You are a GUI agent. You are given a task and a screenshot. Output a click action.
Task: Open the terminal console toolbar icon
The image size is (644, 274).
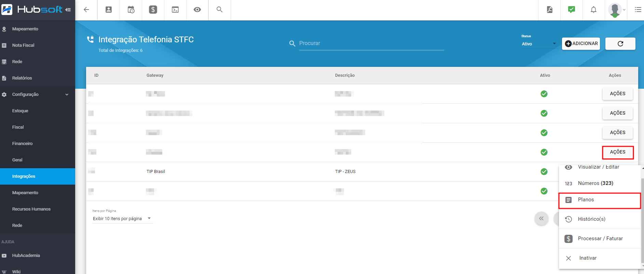click(x=175, y=10)
